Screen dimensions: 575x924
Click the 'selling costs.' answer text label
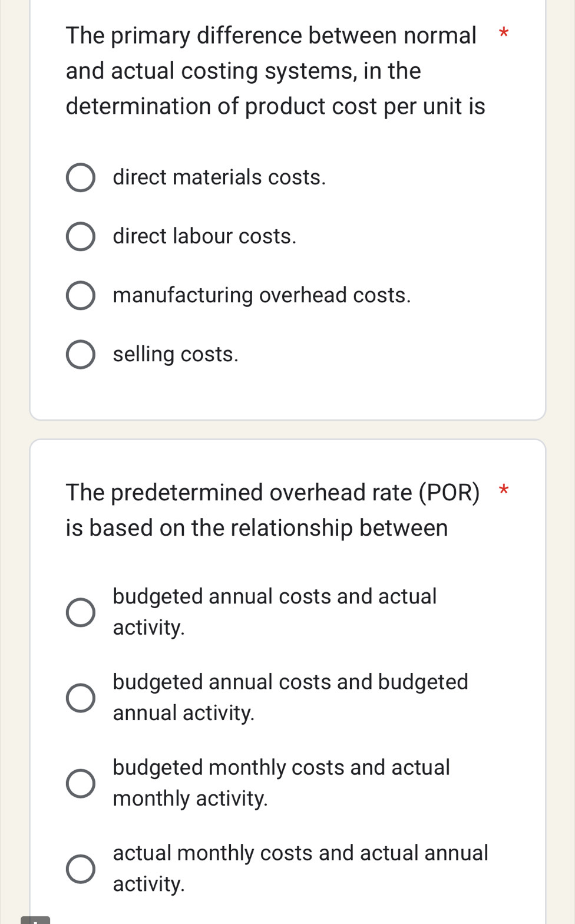[176, 354]
